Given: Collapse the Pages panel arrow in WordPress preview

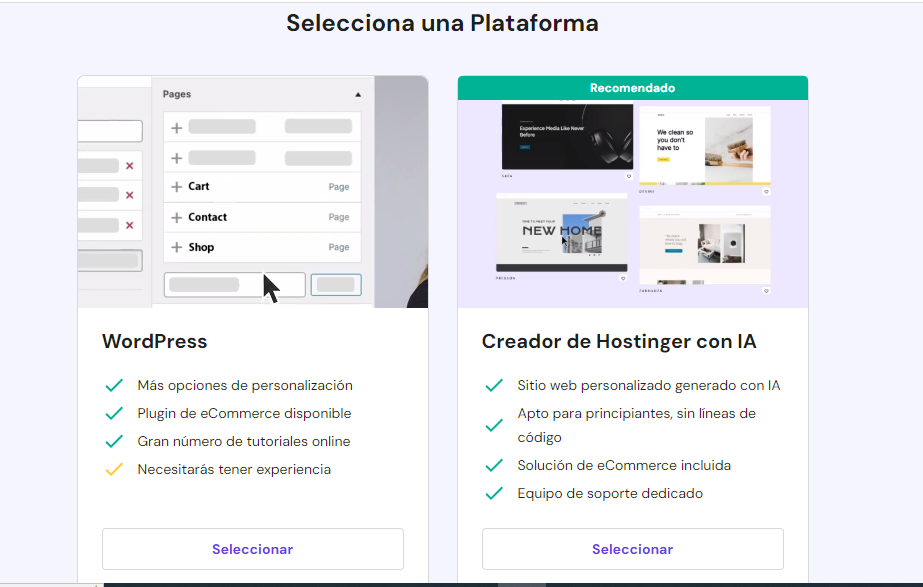Looking at the screenshot, I should click(358, 94).
